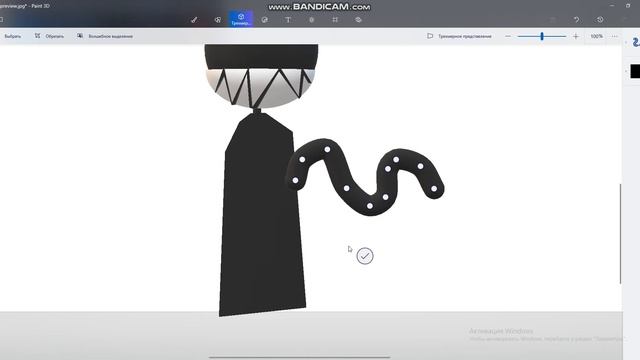
Task: Select the Brushes tool
Action: coord(194,20)
